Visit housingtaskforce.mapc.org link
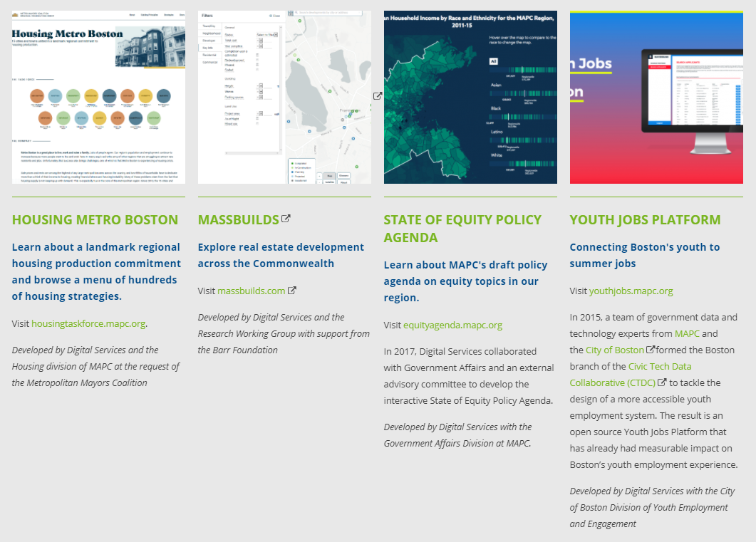 [88, 324]
